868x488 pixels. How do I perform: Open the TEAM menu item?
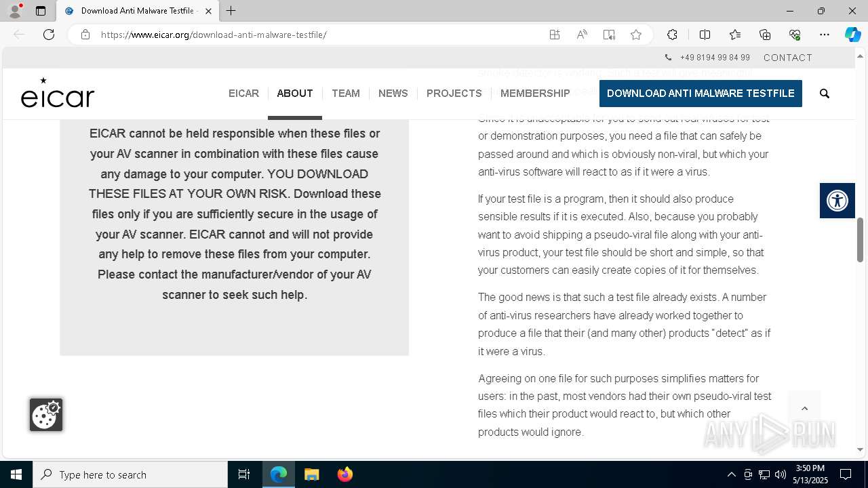[346, 94]
